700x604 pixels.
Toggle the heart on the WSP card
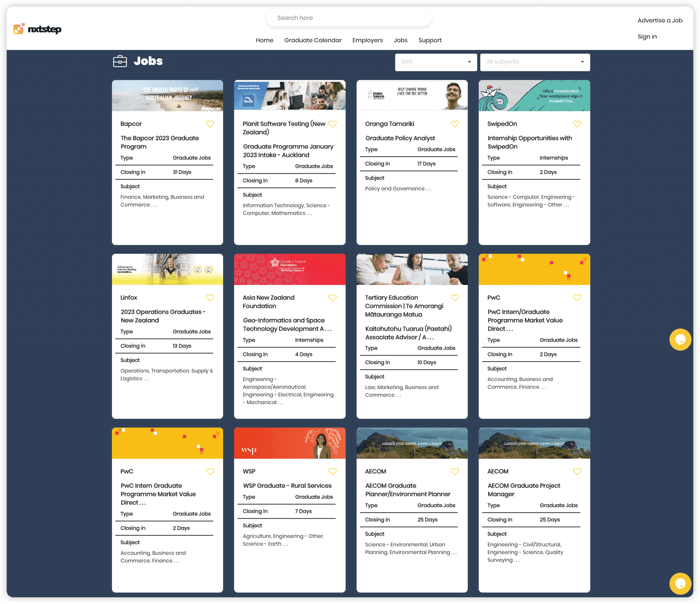[332, 472]
